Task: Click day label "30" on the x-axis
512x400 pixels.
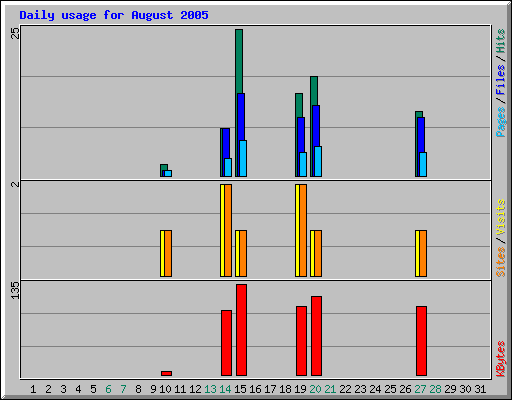Action: coord(465,389)
